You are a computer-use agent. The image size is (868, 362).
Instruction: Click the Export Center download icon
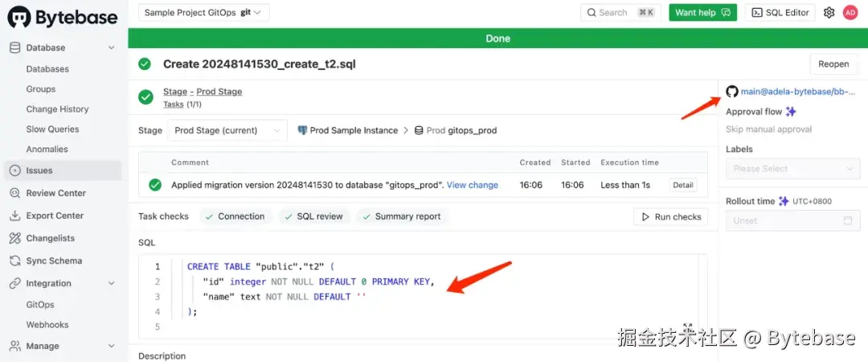(15, 216)
